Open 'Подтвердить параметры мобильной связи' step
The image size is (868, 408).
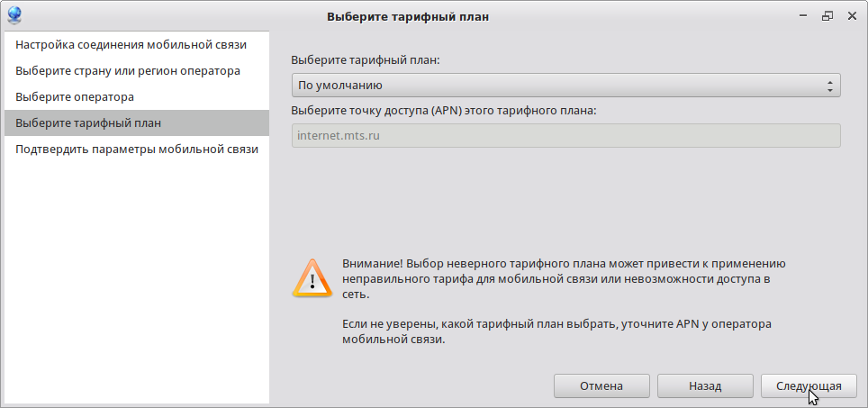[x=137, y=150]
